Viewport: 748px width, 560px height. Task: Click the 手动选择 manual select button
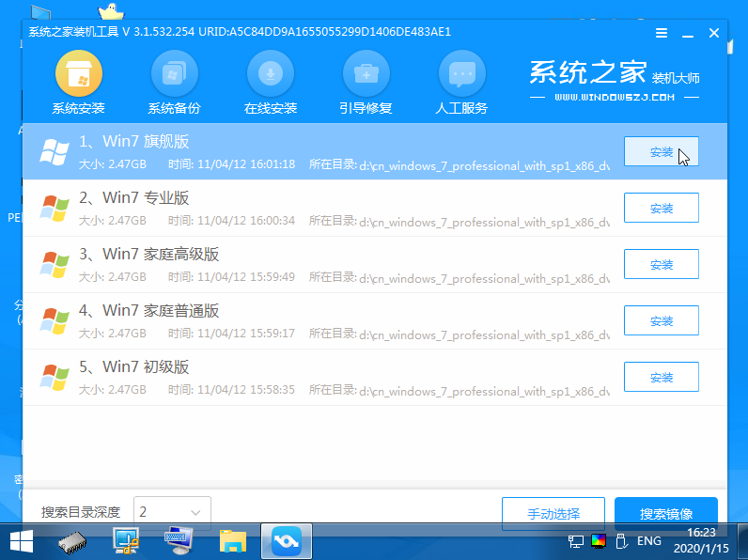[x=553, y=514]
